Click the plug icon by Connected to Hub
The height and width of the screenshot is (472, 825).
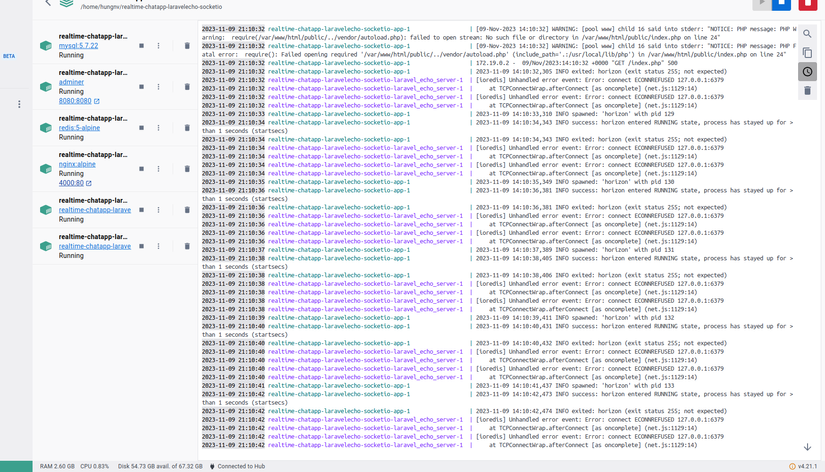(212, 466)
